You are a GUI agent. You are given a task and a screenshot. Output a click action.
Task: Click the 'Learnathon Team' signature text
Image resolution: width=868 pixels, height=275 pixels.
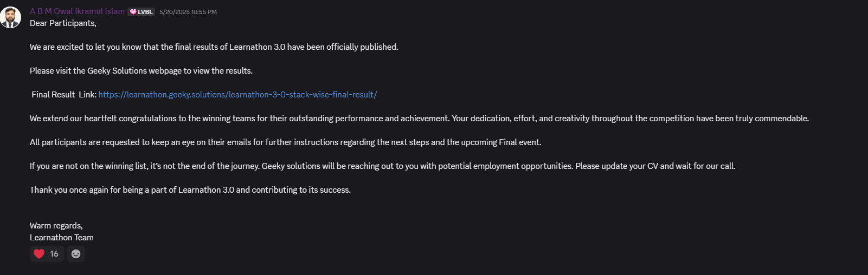[62, 238]
